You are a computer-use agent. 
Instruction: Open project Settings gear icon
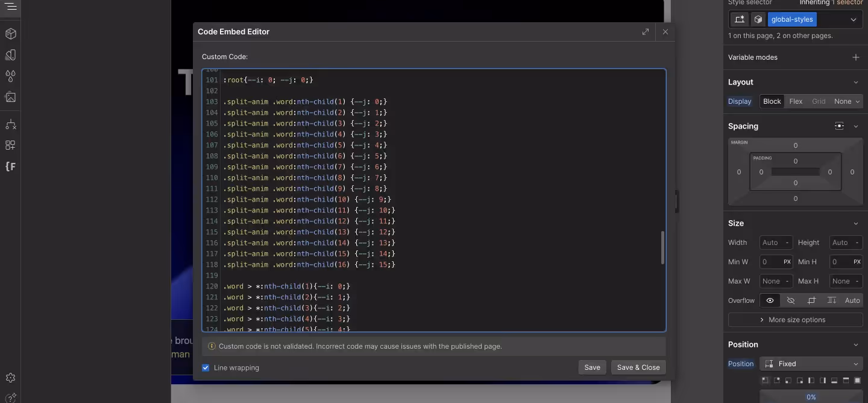tap(10, 378)
